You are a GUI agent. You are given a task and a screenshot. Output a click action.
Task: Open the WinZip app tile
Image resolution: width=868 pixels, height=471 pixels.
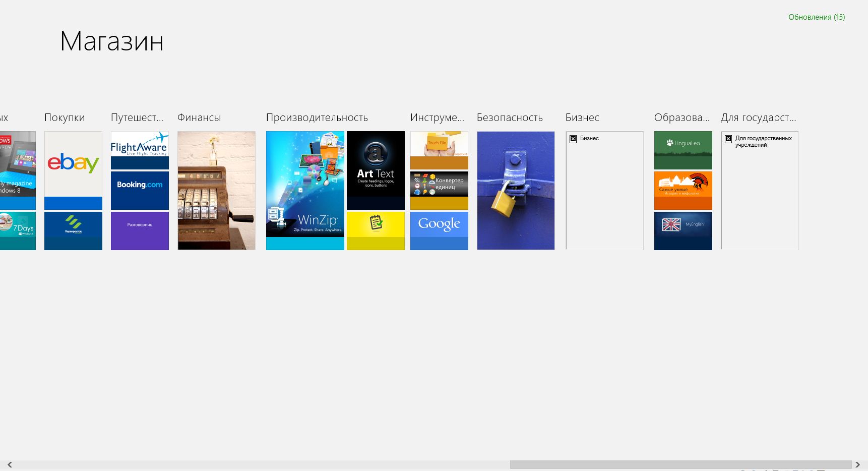[305, 191]
